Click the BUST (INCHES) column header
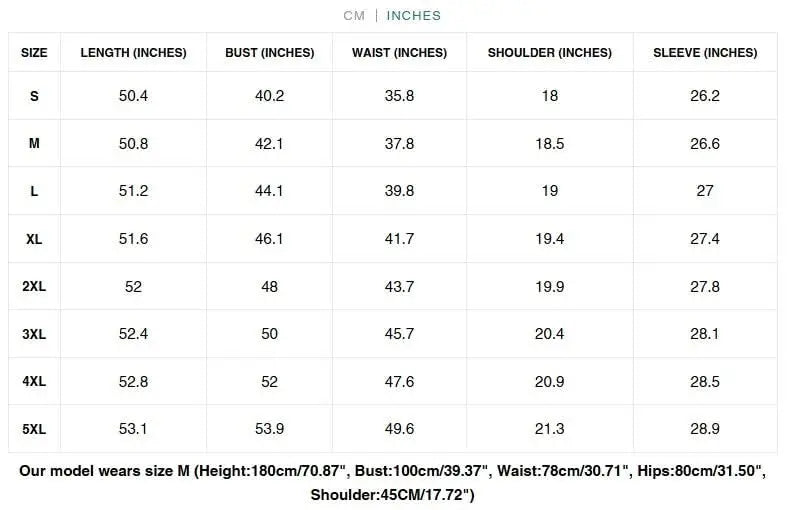Viewport: 789px width, 510px height. [x=270, y=53]
